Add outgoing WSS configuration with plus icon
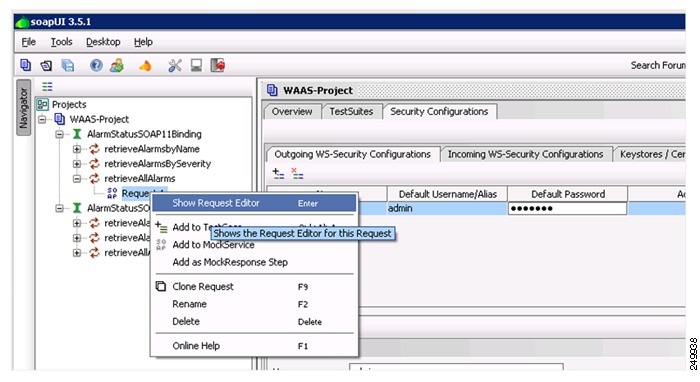 pos(278,174)
